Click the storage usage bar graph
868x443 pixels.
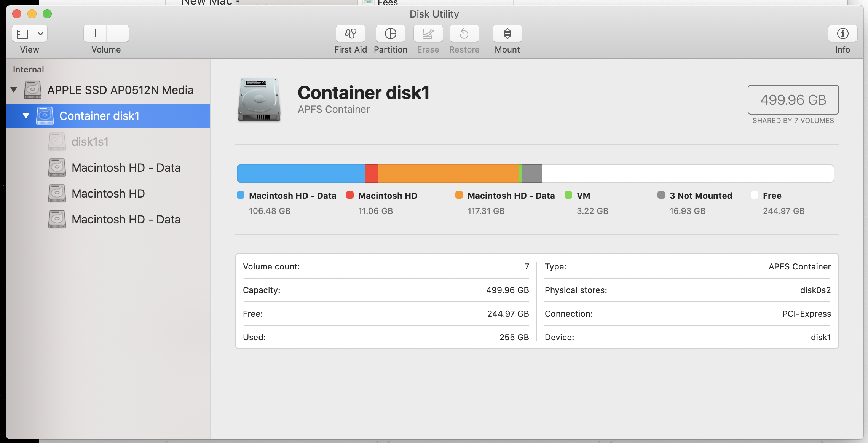coord(533,173)
